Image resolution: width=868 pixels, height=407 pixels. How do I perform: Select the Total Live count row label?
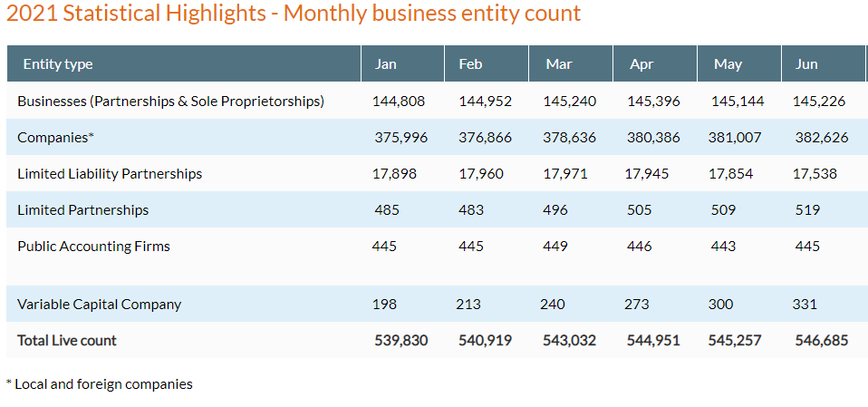(67, 341)
